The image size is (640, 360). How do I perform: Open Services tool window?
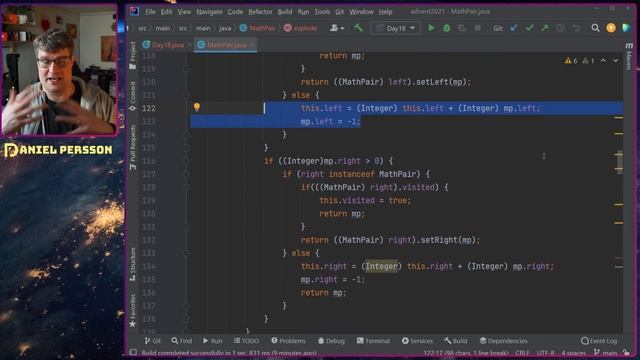417,340
